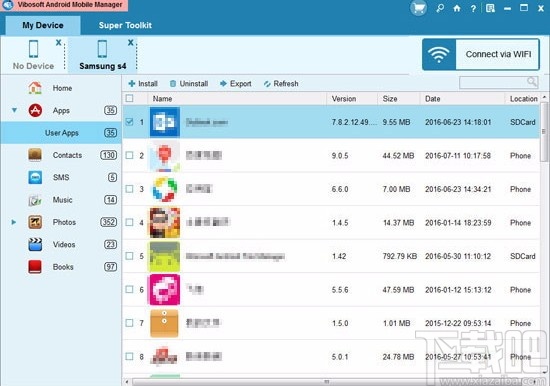The image size is (550, 386).
Task: Click the search magnifier icon
Action: click(532, 82)
